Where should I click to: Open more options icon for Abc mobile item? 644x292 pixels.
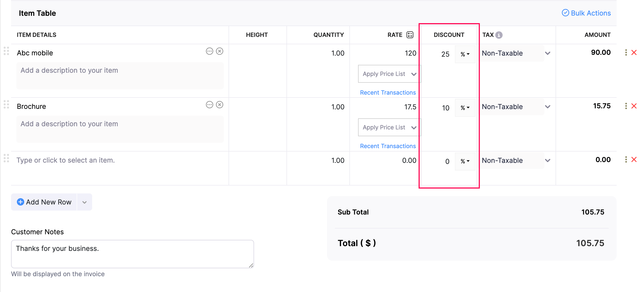coord(209,51)
